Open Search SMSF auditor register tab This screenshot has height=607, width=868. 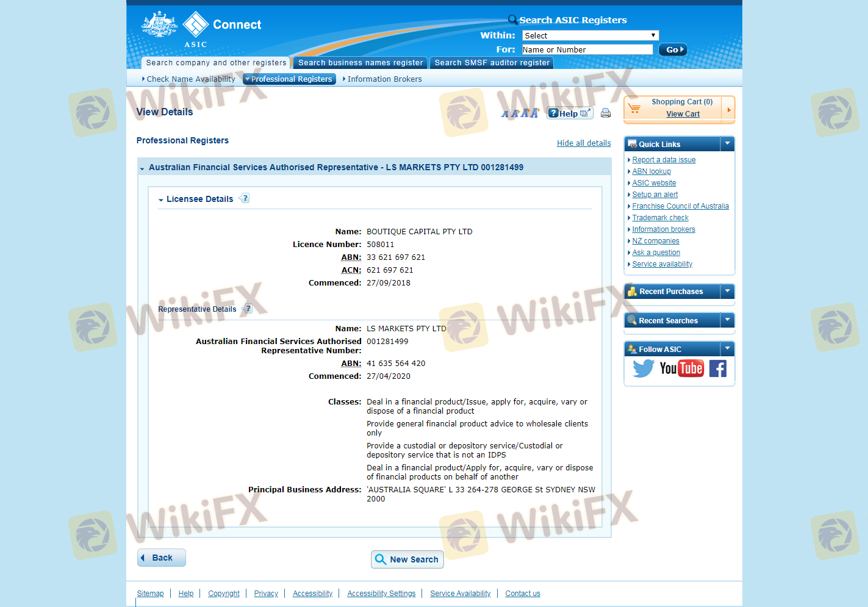tap(492, 63)
